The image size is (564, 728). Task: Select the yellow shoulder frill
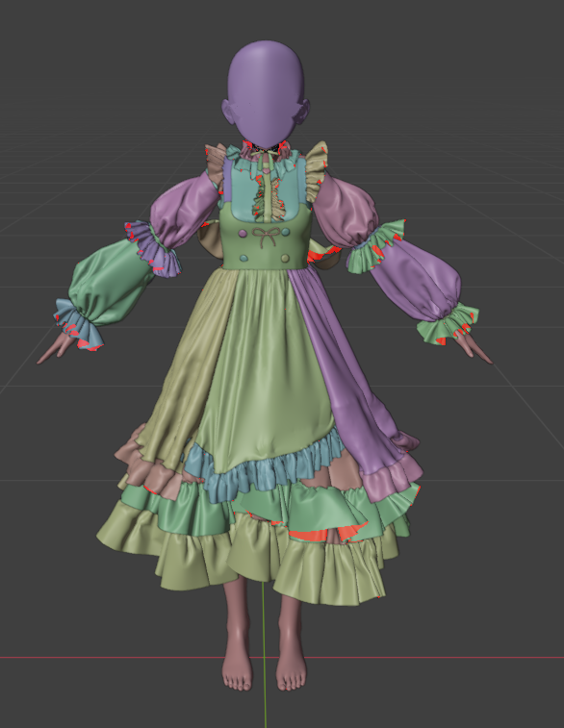point(316,172)
